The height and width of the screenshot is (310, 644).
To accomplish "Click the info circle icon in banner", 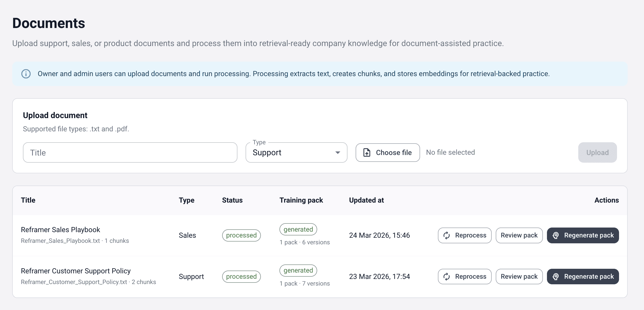I will pyautogui.click(x=26, y=74).
